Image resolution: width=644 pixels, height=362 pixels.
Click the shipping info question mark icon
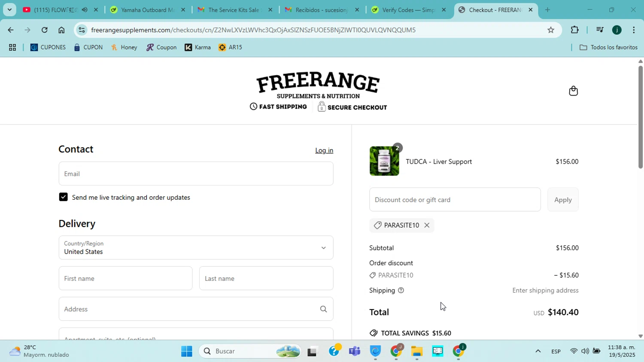point(401,290)
